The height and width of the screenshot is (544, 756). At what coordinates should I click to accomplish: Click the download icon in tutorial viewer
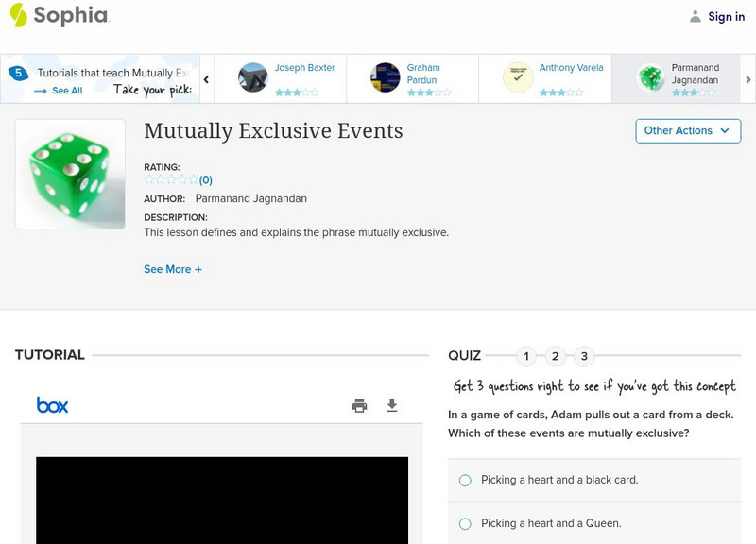(392, 406)
